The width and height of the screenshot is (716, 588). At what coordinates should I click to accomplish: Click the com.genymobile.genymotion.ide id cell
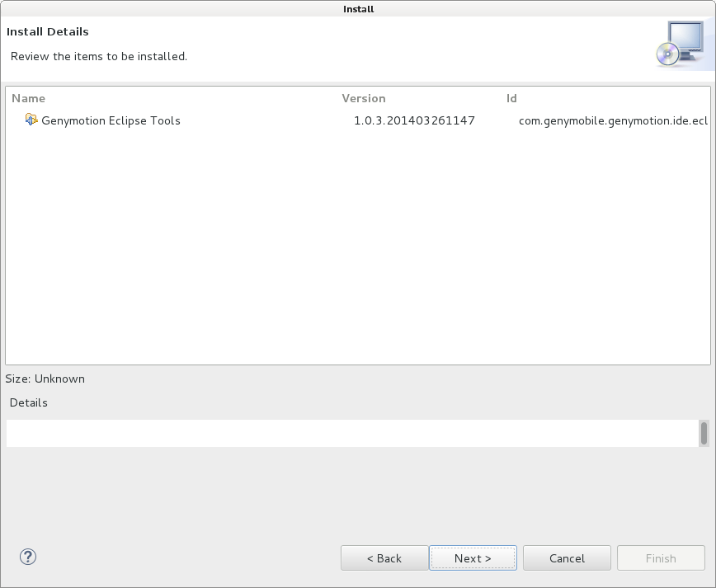tap(613, 120)
